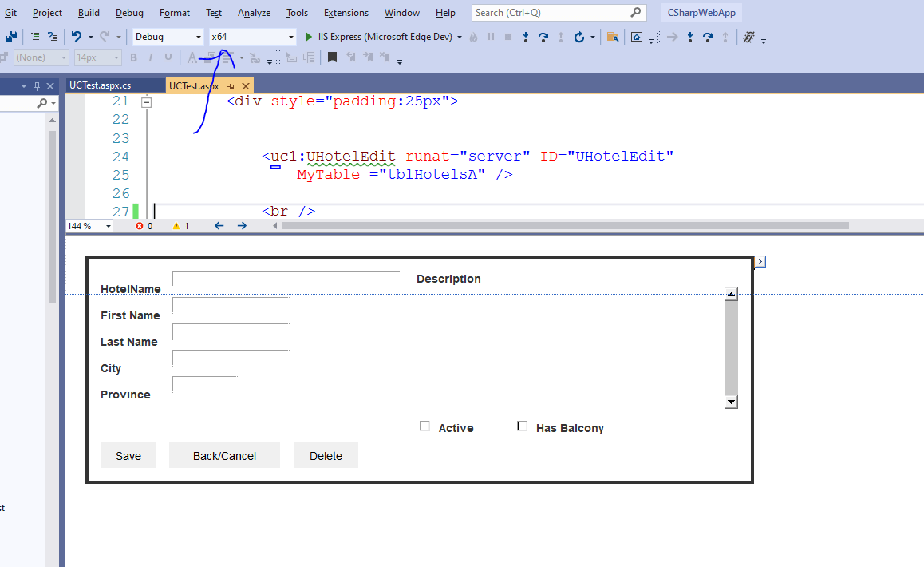Click the Stop debugging square icon
This screenshot has width=924, height=567.
tap(508, 37)
